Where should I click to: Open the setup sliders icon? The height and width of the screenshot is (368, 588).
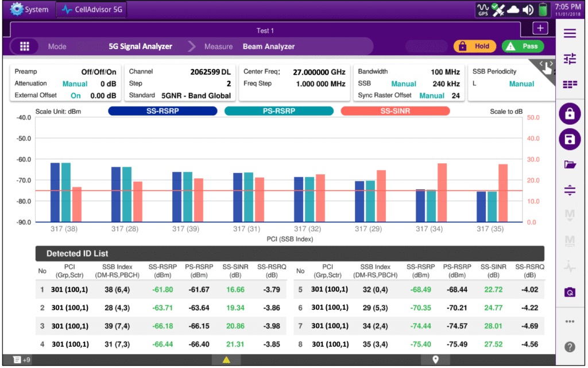[570, 58]
